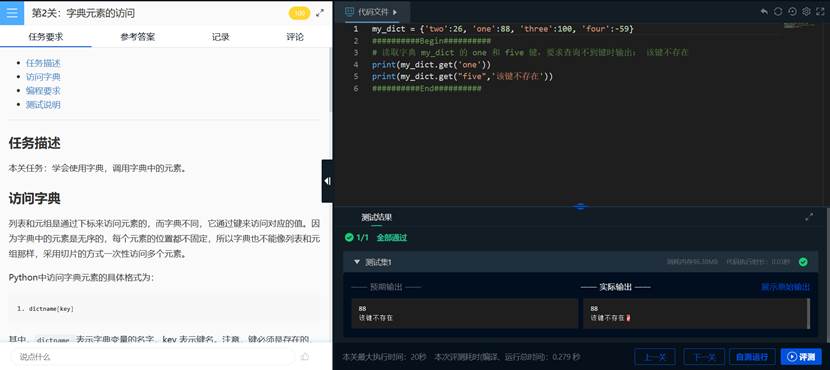Expand the test results panel to fullscreen
This screenshot has width=830, height=370.
click(x=809, y=217)
